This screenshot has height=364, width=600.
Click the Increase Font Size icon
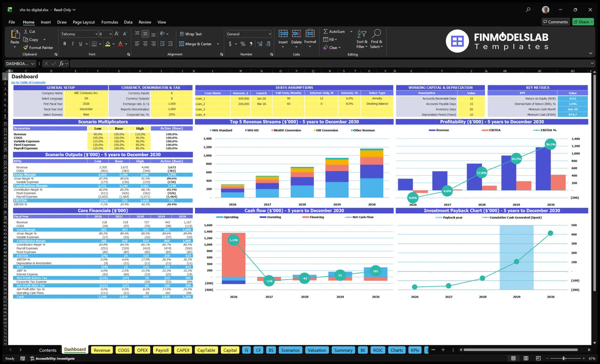(117, 34)
